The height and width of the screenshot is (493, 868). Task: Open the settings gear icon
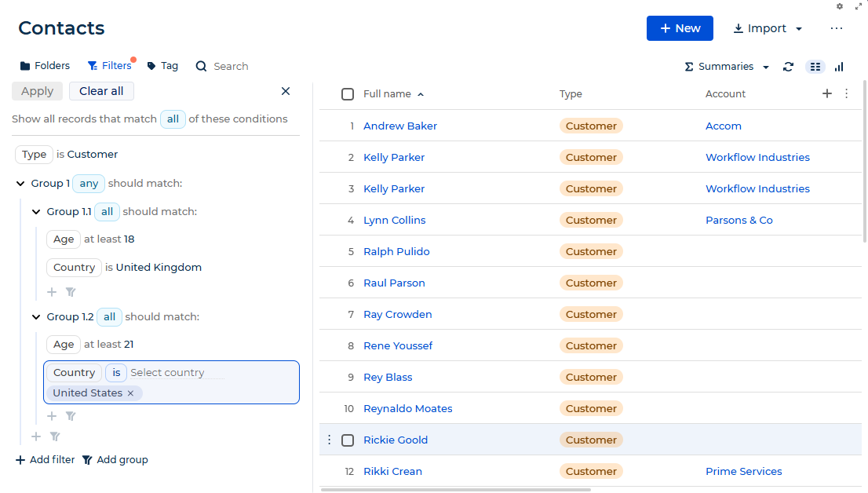[840, 6]
